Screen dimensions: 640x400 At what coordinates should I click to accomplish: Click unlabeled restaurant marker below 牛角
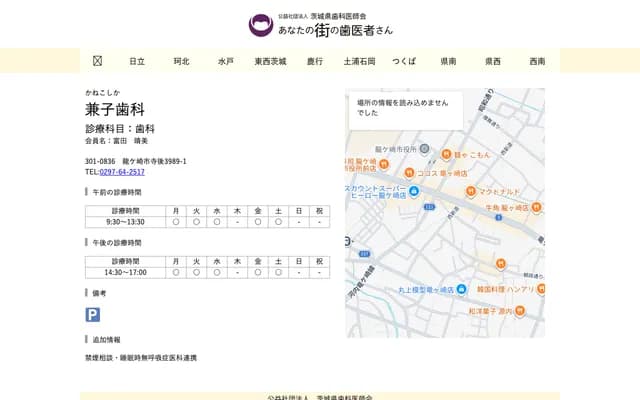501,264
